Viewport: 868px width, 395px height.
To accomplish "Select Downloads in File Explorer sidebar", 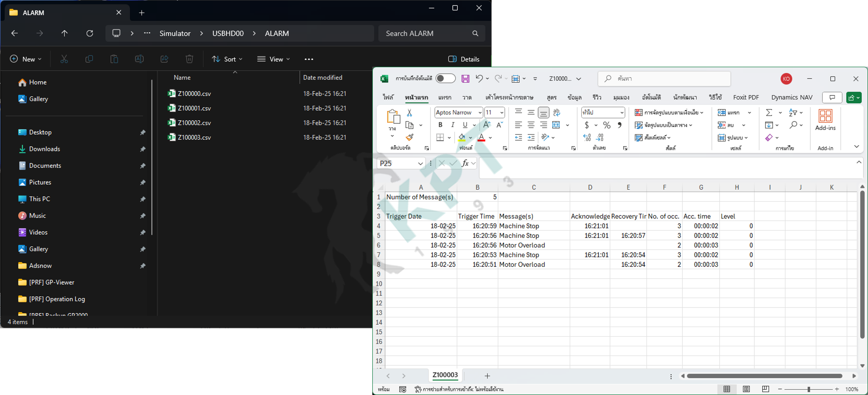I will click(44, 149).
